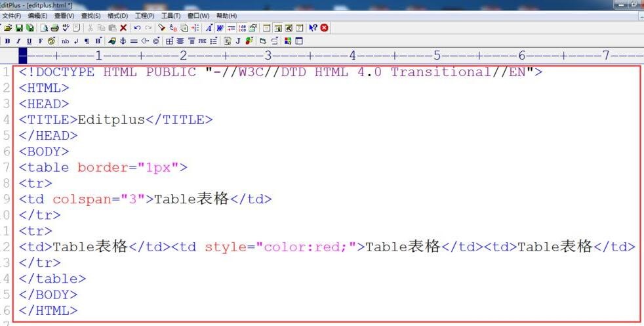
Task: Toggle line numbers with the 1AB icon
Action: coord(242,28)
